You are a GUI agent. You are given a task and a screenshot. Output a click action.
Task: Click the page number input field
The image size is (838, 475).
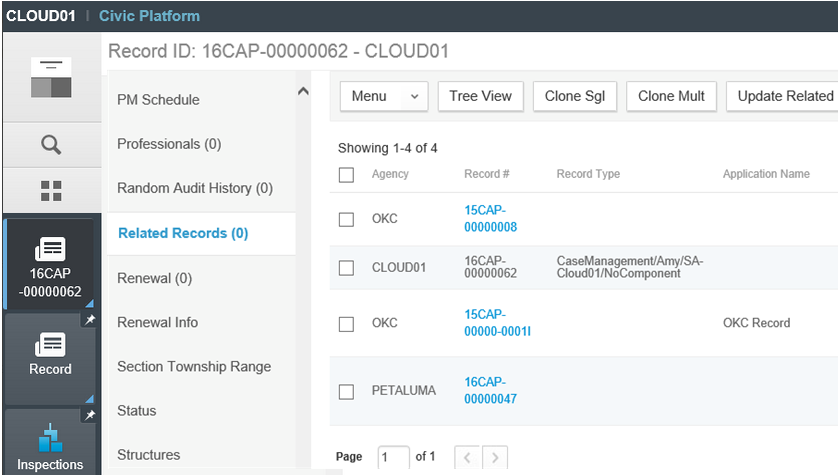(x=393, y=457)
